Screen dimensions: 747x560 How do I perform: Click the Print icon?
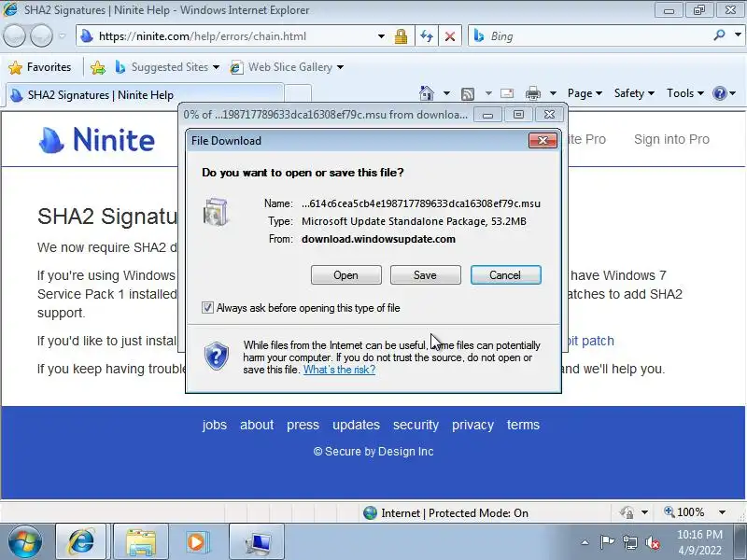(532, 93)
